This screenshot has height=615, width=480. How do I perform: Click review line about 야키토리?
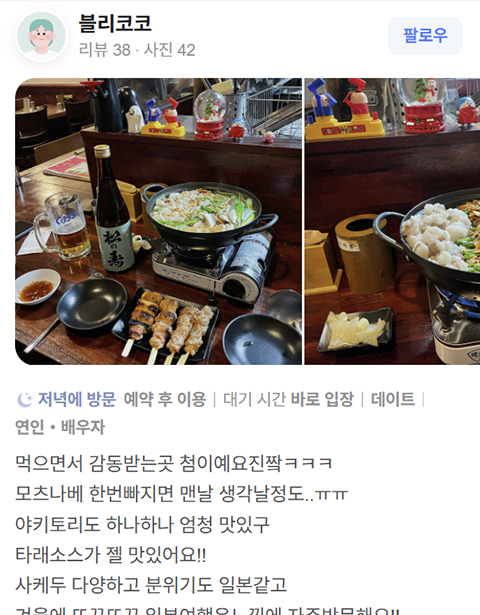pos(142,524)
